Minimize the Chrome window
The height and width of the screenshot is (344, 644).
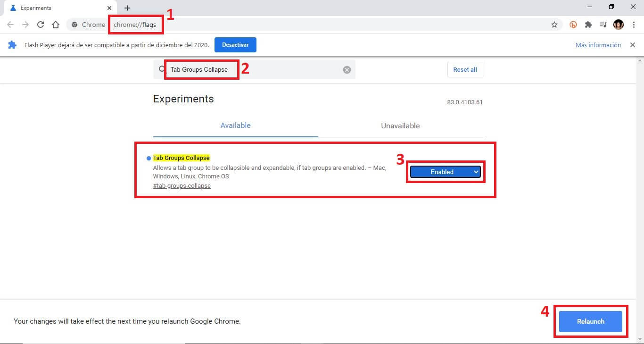pyautogui.click(x=590, y=7)
